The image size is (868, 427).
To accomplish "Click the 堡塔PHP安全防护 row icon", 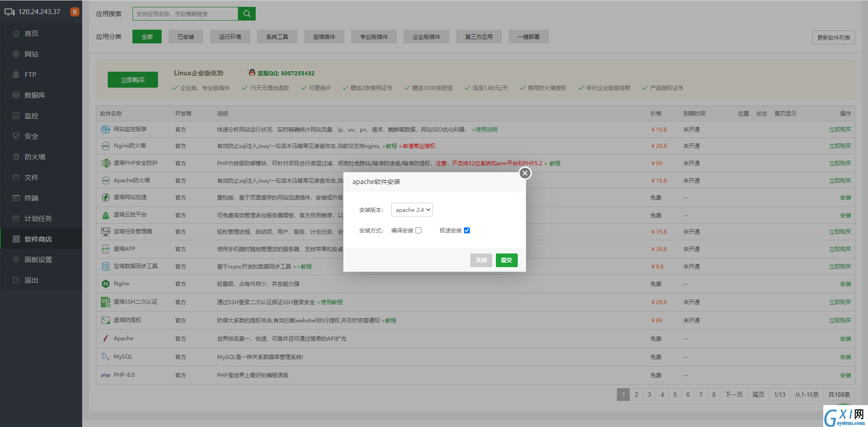I will point(105,163).
